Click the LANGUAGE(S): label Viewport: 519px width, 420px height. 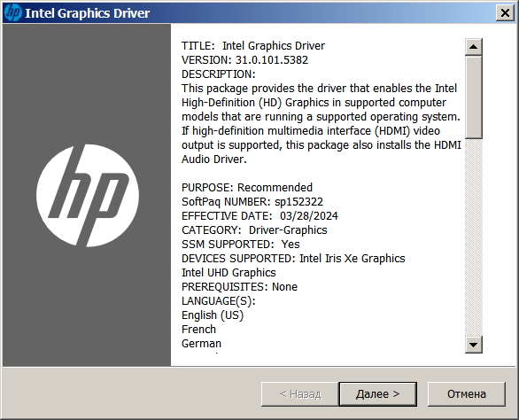tap(219, 301)
